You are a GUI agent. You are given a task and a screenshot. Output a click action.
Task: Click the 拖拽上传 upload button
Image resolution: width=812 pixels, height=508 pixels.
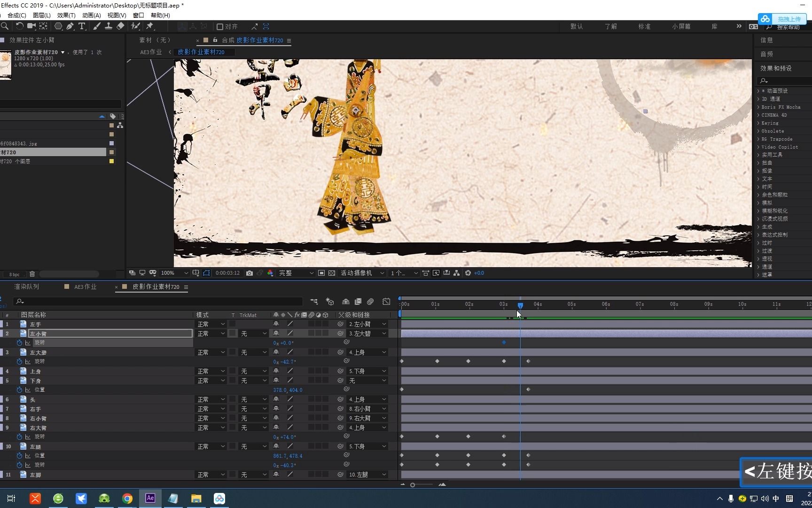click(782, 19)
